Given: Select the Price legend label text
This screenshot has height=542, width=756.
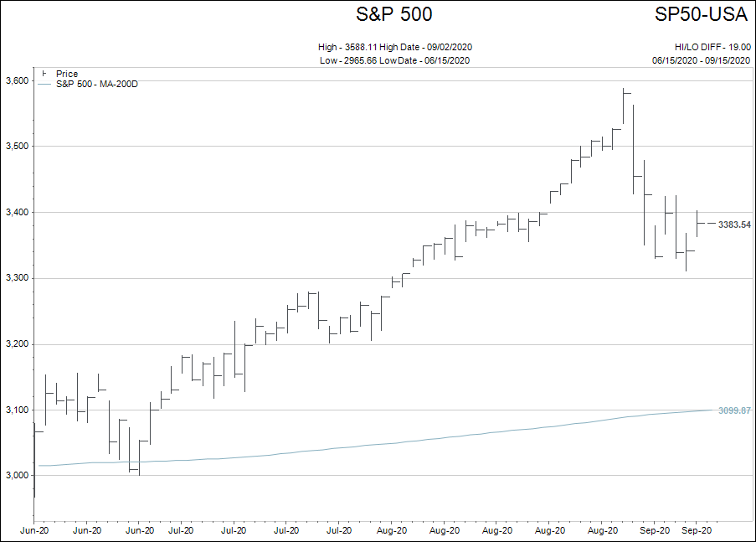Looking at the screenshot, I should point(67,74).
